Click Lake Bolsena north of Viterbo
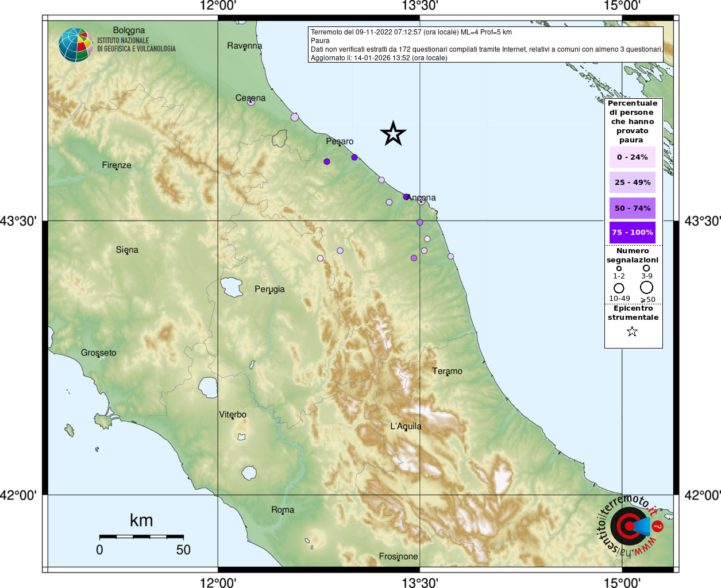This screenshot has width=721, height=588. tap(207, 387)
